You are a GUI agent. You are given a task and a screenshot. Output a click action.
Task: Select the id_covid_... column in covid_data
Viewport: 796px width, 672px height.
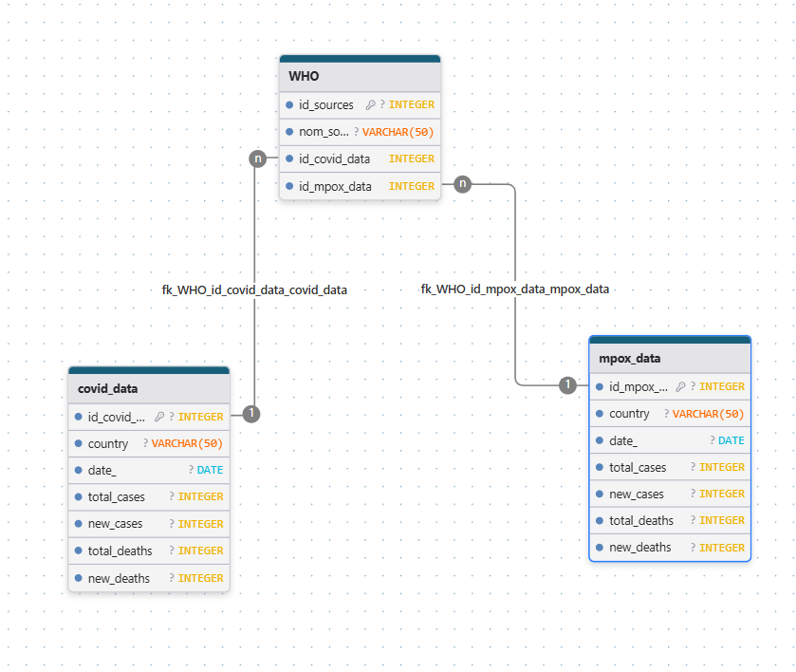coord(149,417)
